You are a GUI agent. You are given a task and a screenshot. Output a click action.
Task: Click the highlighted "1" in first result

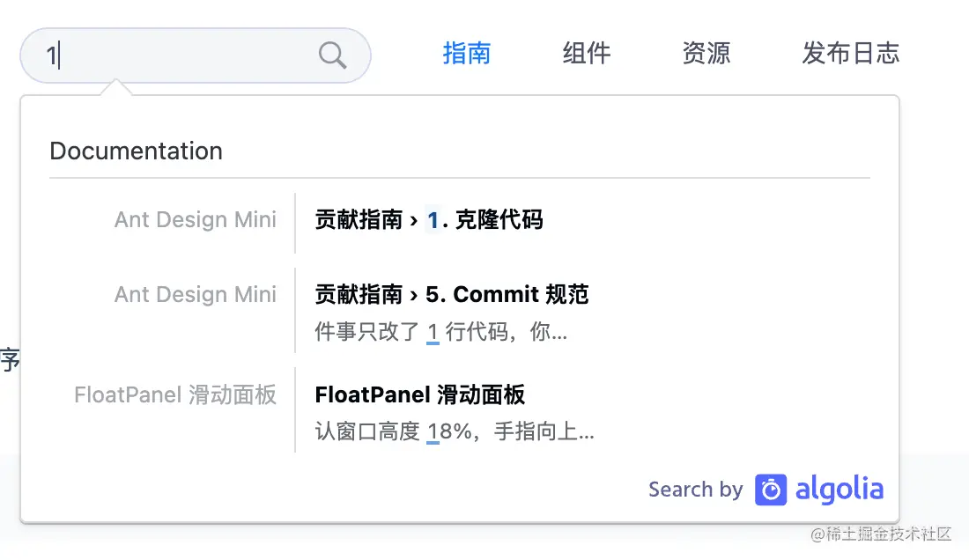pyautogui.click(x=433, y=219)
